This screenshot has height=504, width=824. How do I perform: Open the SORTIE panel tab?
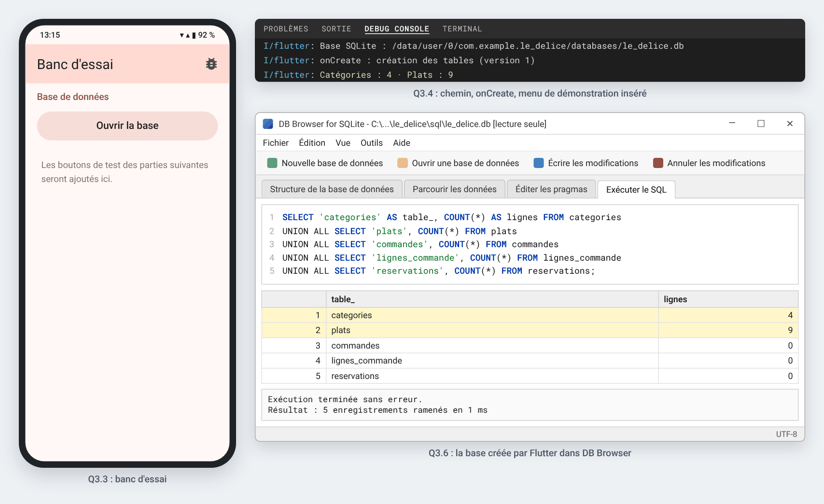(x=336, y=29)
